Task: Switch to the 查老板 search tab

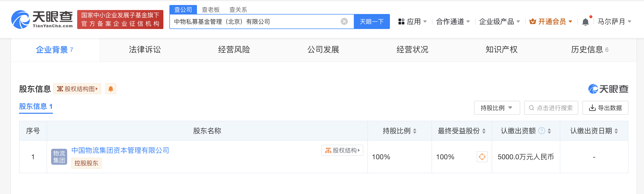Action: (x=210, y=9)
